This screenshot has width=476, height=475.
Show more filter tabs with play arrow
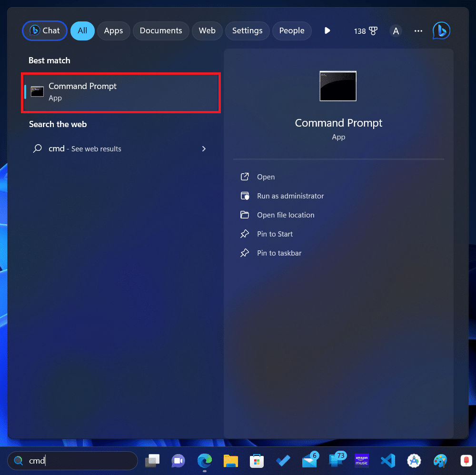pyautogui.click(x=327, y=30)
